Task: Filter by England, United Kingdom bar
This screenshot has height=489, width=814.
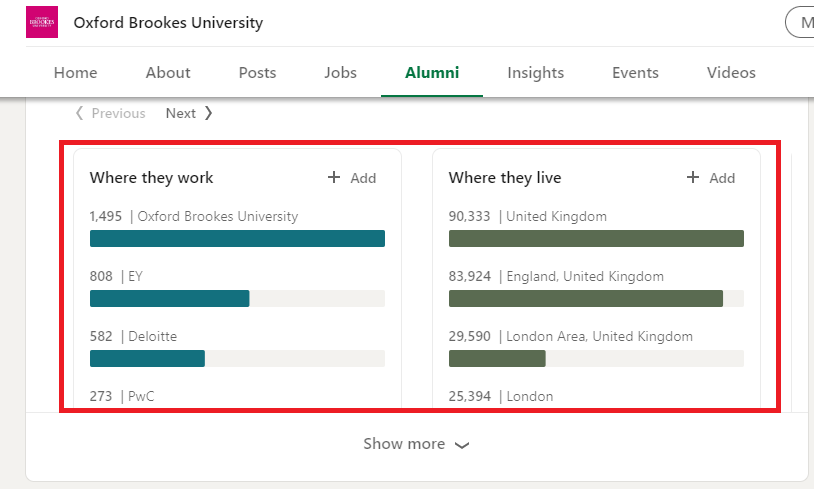Action: tap(596, 298)
